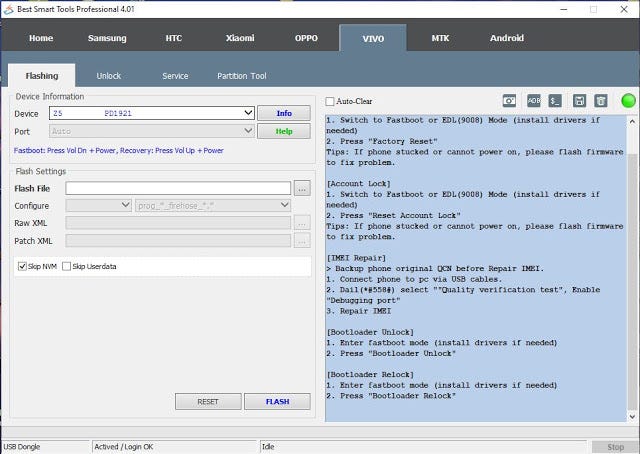The width and height of the screenshot is (640, 454).
Task: Click the Raw XML browse ellipsis button
Action: 302,223
